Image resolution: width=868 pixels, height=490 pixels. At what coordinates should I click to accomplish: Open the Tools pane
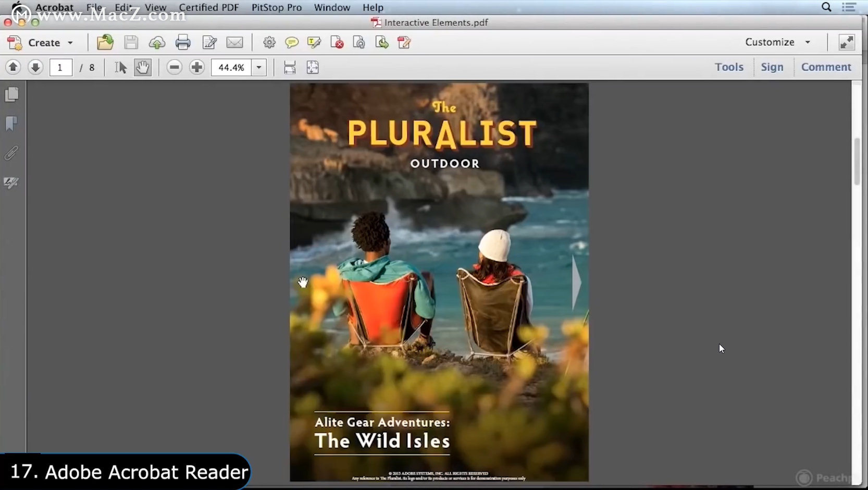pyautogui.click(x=729, y=67)
